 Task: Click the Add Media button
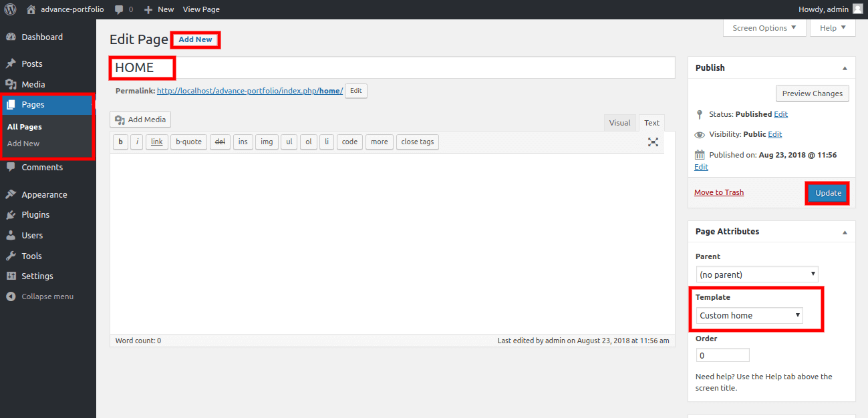(x=140, y=120)
